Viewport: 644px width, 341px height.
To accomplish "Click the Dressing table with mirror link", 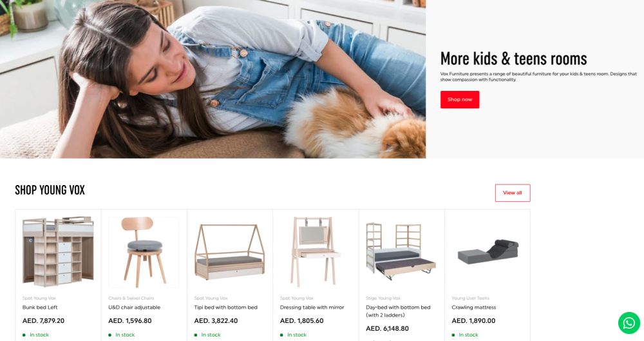I will click(x=312, y=307).
